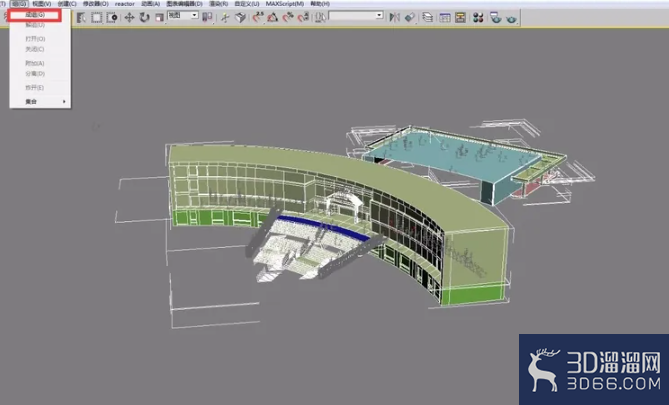Open the Curve Editor
Viewport: 669px width, 405px height.
coord(445,17)
